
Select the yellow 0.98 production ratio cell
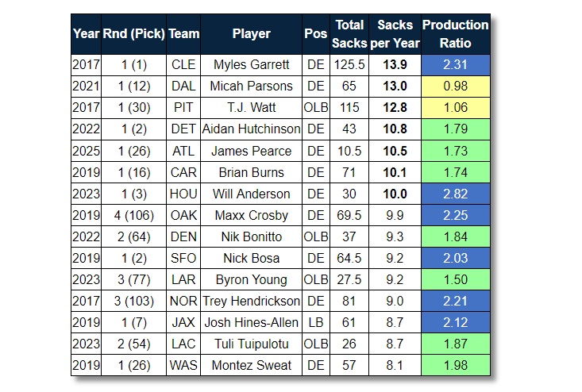click(x=455, y=86)
